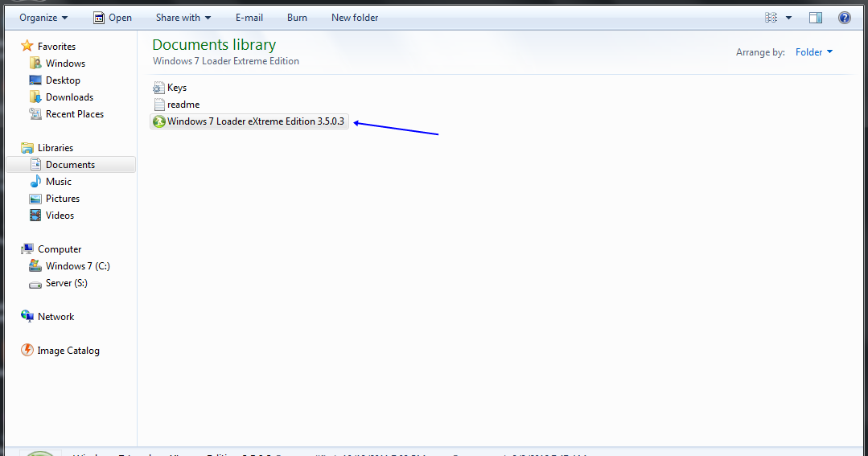Click the Windows 7 (C:) drive icon

35,265
